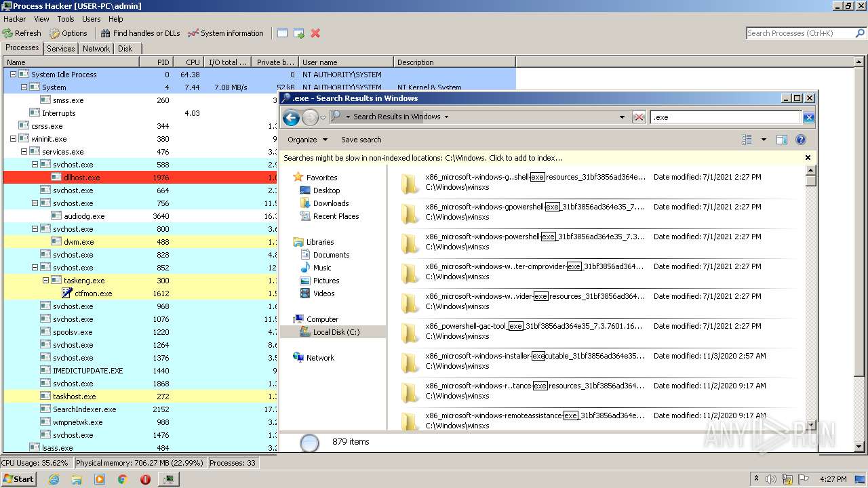This screenshot has width=868, height=488.
Task: Collapse the taskeng.exe tree node
Action: click(x=45, y=281)
